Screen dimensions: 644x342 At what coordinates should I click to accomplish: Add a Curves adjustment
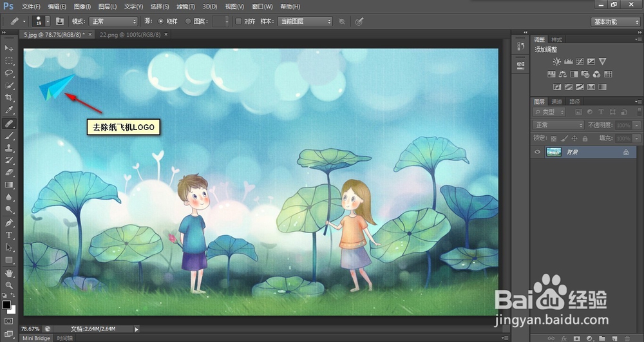580,62
